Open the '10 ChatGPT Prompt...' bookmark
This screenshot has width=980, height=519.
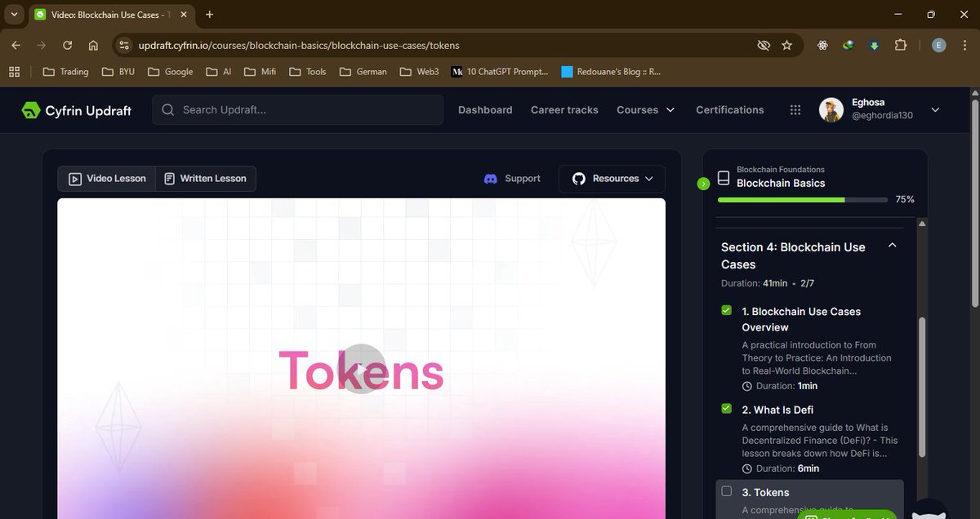(x=500, y=72)
